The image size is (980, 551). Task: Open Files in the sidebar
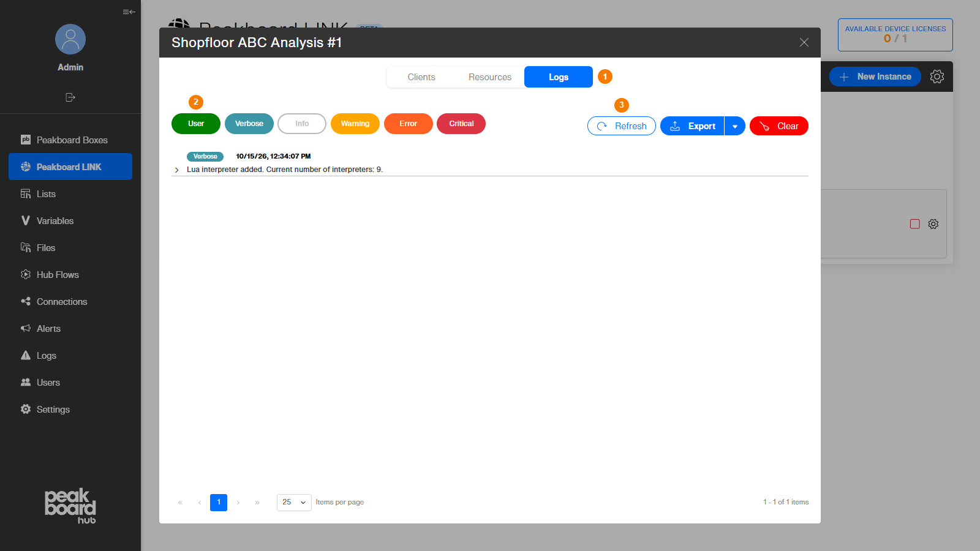coord(70,247)
